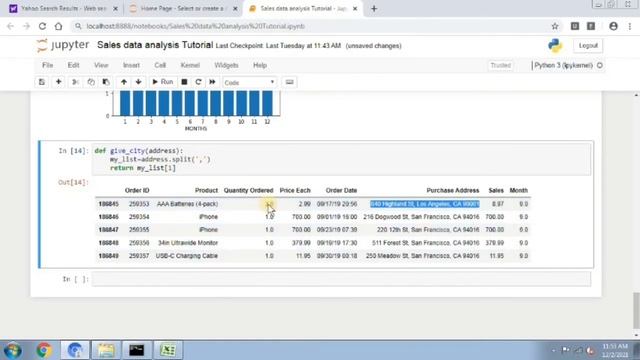Screen dimensions: 640x360
Task: Go forward in browser history
Action: click(x=27, y=26)
